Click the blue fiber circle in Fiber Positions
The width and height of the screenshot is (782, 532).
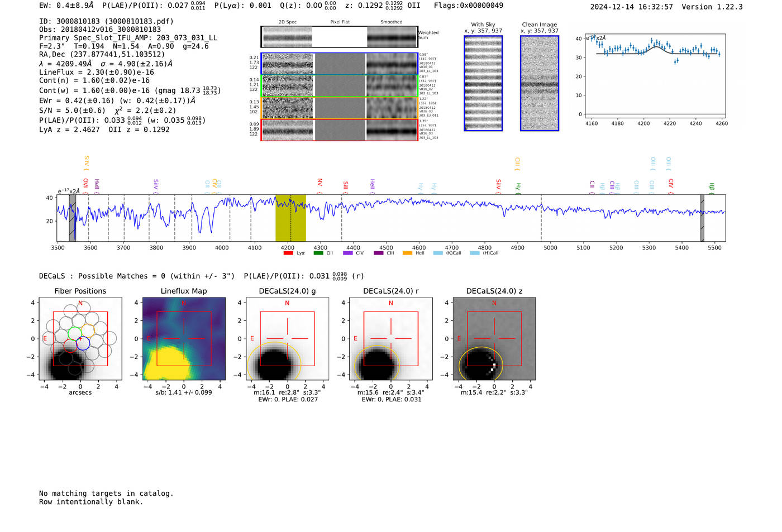[x=83, y=343]
